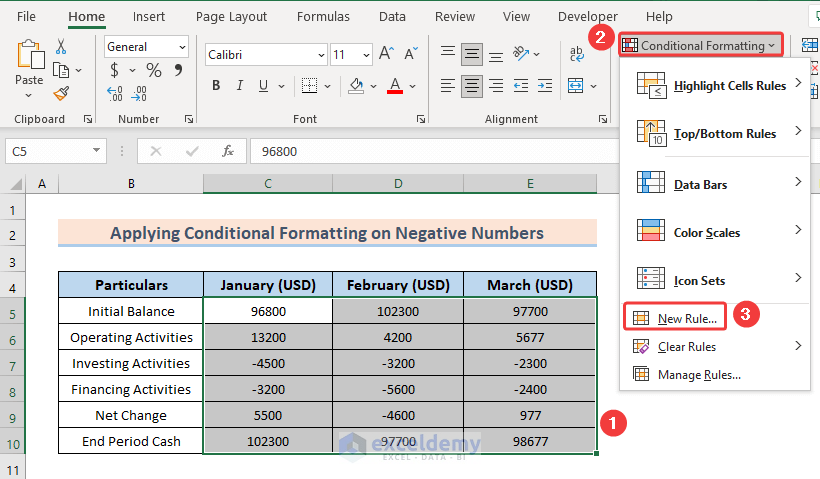Image resolution: width=820 pixels, height=479 pixels.
Task: Open Clipboard dialog launcher
Action: (88, 119)
